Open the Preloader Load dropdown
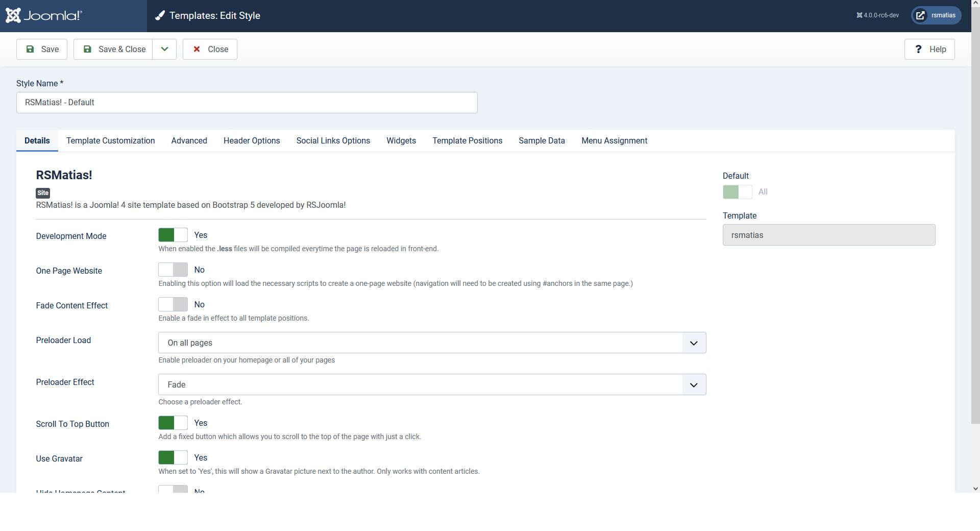The width and height of the screenshot is (980, 531). [432, 343]
